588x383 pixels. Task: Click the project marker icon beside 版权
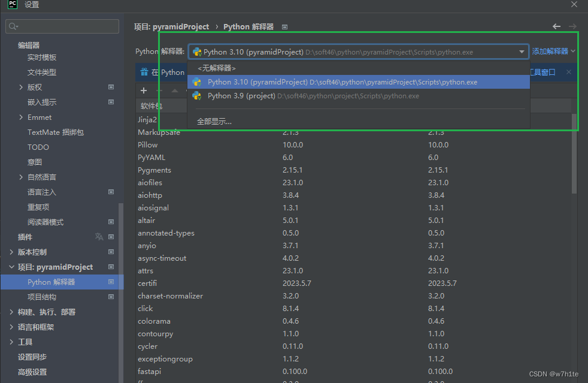pyautogui.click(x=111, y=87)
